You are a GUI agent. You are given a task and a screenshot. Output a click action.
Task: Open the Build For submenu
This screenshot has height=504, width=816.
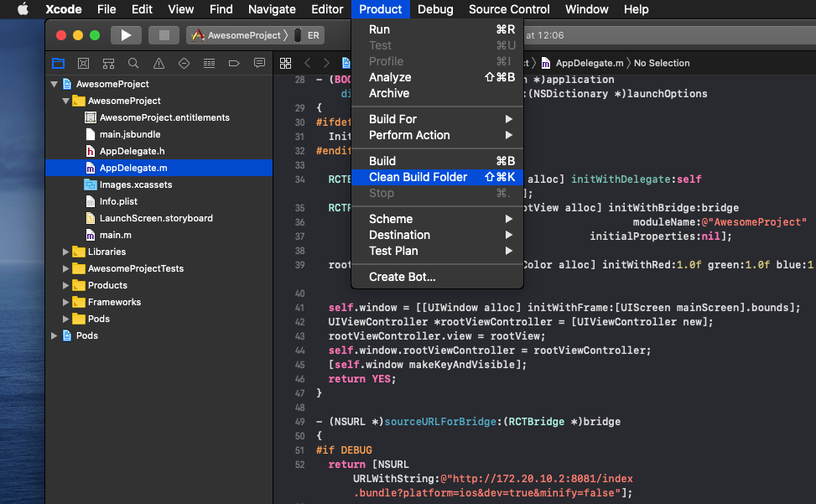click(437, 119)
